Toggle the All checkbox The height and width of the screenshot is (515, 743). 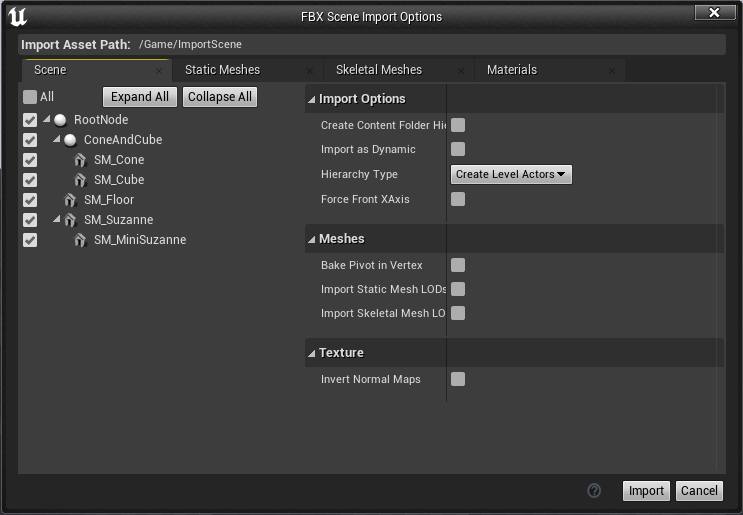[x=30, y=97]
